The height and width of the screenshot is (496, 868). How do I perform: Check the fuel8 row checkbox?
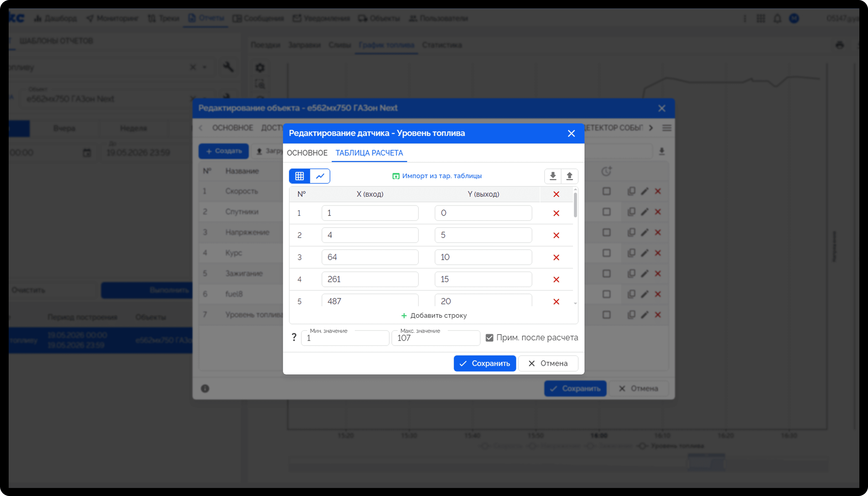point(606,294)
